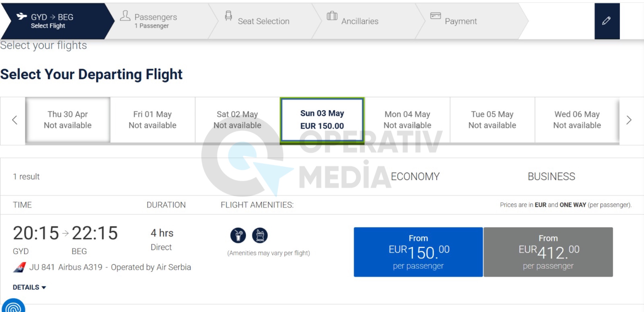This screenshot has height=312, width=644.
Task: Expand flight DETAILS section
Action: (x=29, y=287)
